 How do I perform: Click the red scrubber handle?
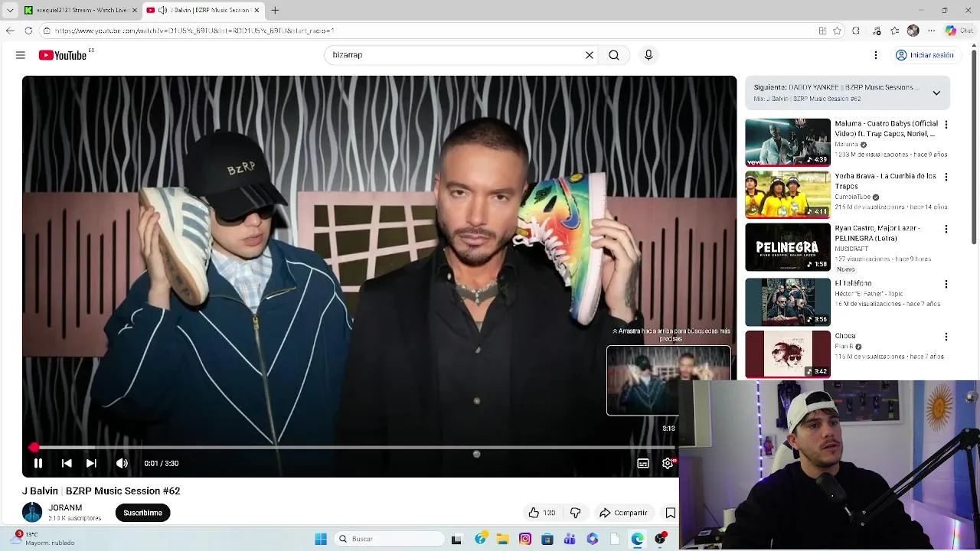point(34,447)
